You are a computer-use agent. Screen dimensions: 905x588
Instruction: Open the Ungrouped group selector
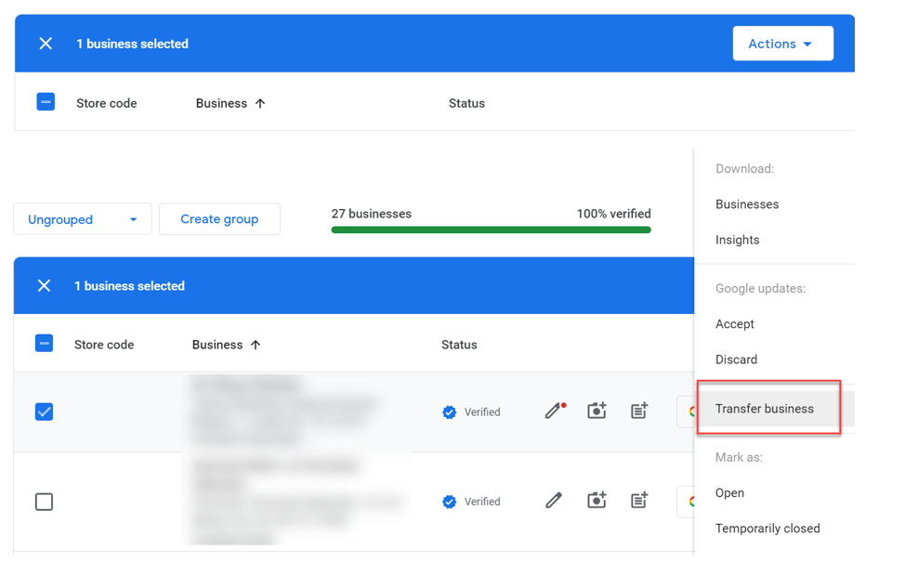[82, 218]
